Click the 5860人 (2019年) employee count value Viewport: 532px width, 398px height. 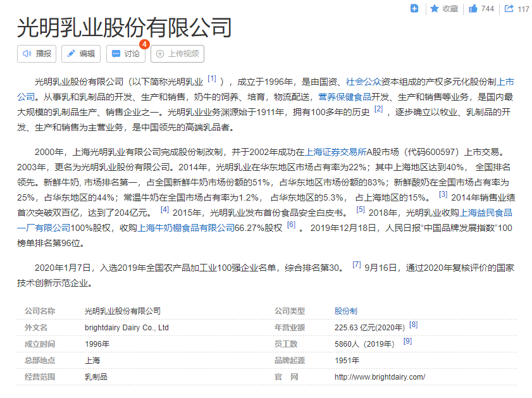[x=364, y=344]
